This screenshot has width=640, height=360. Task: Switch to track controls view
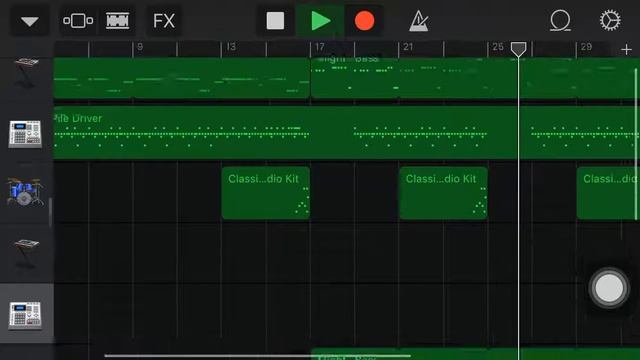click(78, 21)
